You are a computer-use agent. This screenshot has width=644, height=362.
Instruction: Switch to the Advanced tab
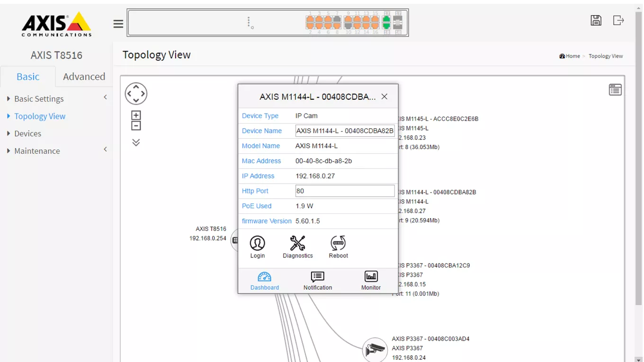(84, 77)
